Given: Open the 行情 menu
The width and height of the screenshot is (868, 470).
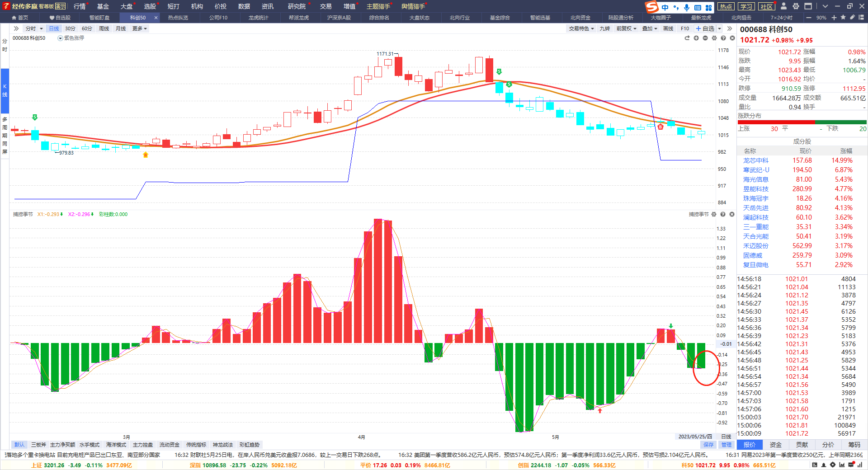Looking at the screenshot, I should coord(80,6).
